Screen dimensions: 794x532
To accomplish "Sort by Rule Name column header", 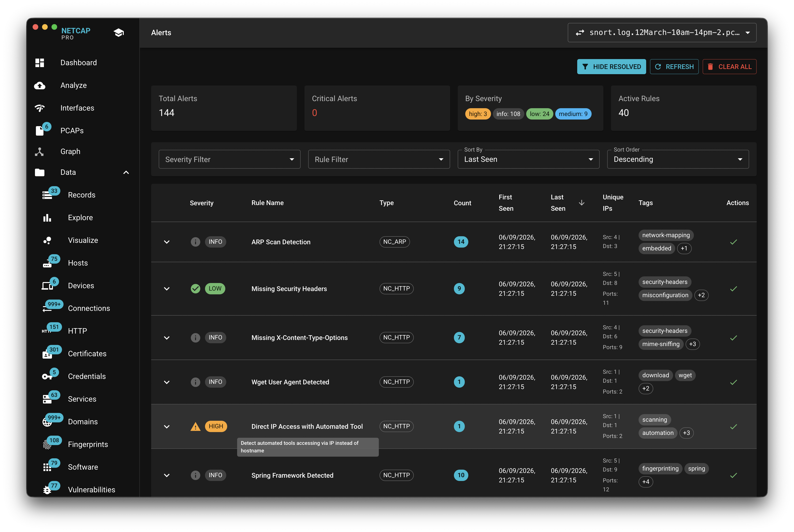I will (267, 203).
